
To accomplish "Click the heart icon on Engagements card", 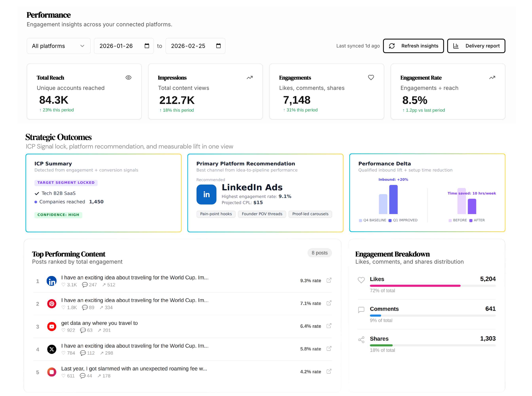I will 371,77.
